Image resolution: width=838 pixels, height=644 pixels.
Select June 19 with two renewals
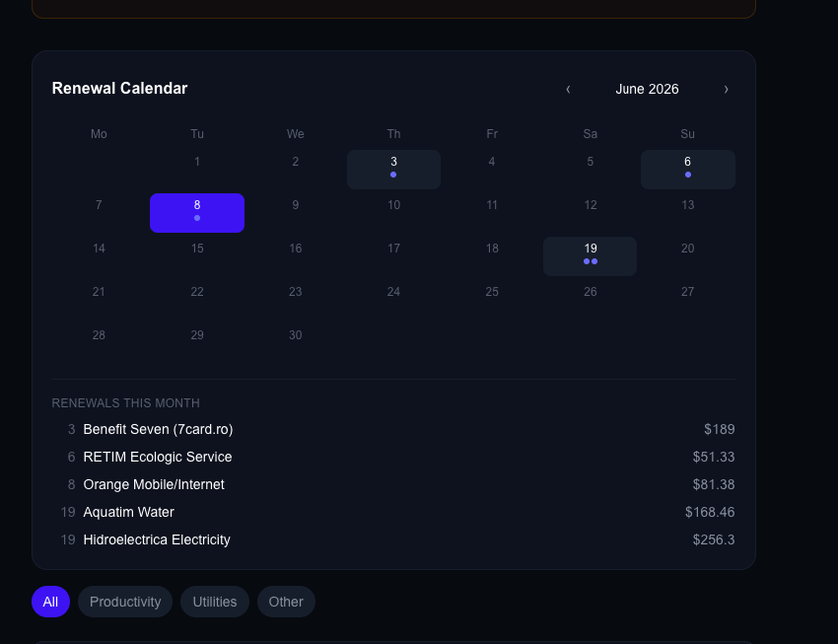coord(590,256)
